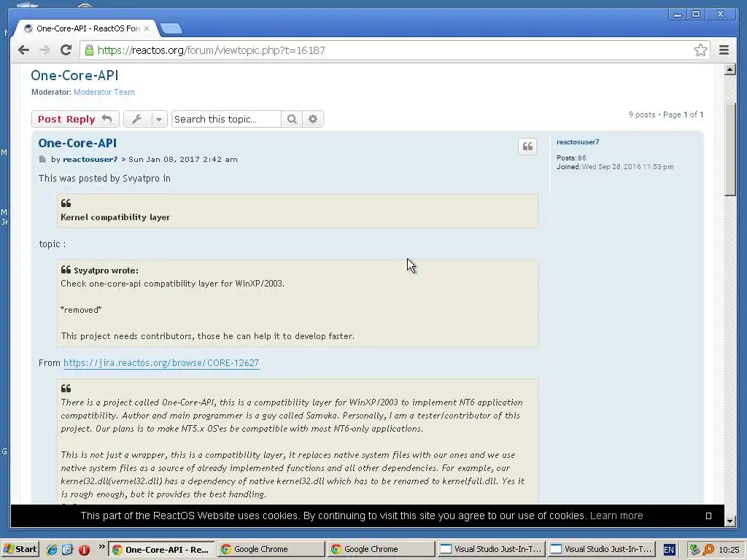Click the EN language indicator in the tray
The width and height of the screenshot is (747, 560).
(669, 550)
